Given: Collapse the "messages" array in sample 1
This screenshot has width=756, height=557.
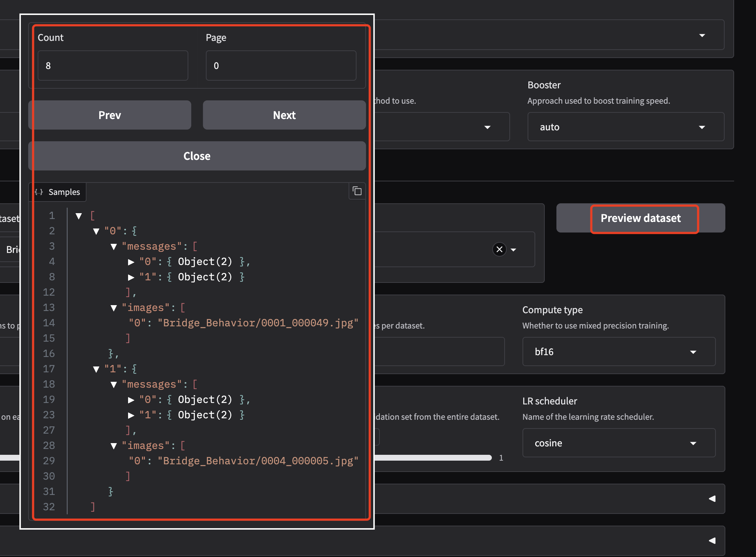Looking at the screenshot, I should click(x=114, y=385).
